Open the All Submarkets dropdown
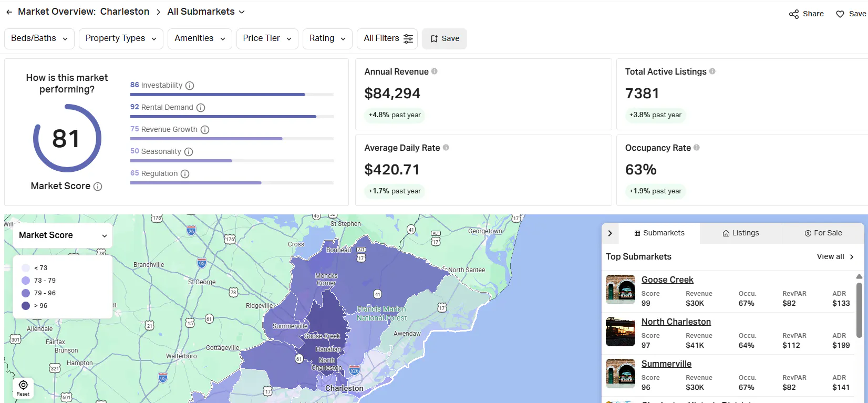 click(x=206, y=12)
